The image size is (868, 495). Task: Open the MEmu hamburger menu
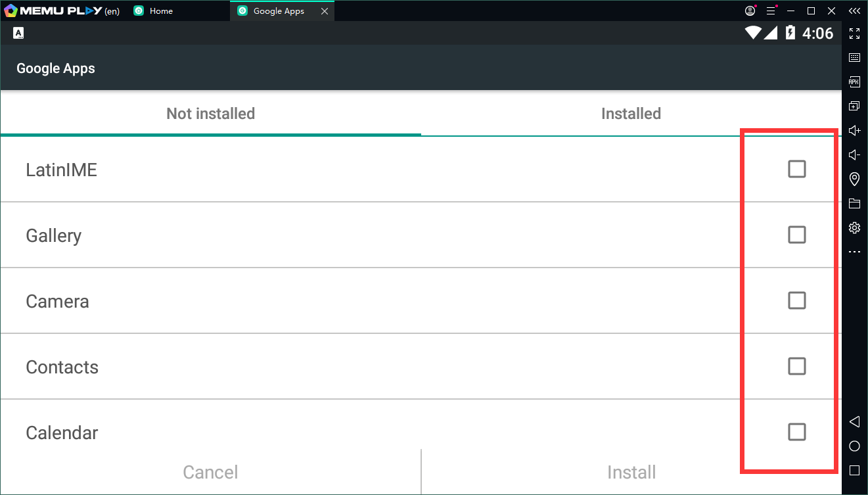click(771, 11)
